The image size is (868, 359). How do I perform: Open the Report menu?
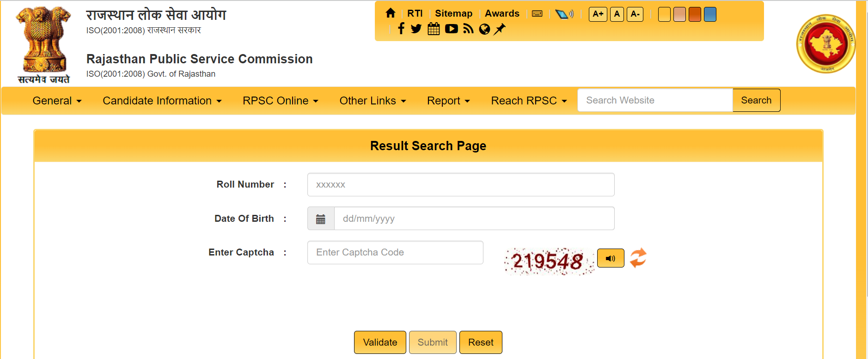coord(448,101)
